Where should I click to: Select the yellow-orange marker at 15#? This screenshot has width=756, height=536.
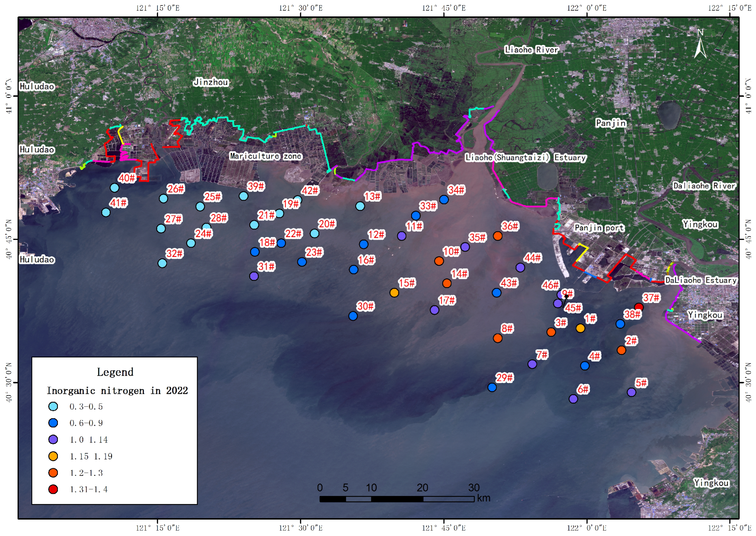click(x=394, y=293)
